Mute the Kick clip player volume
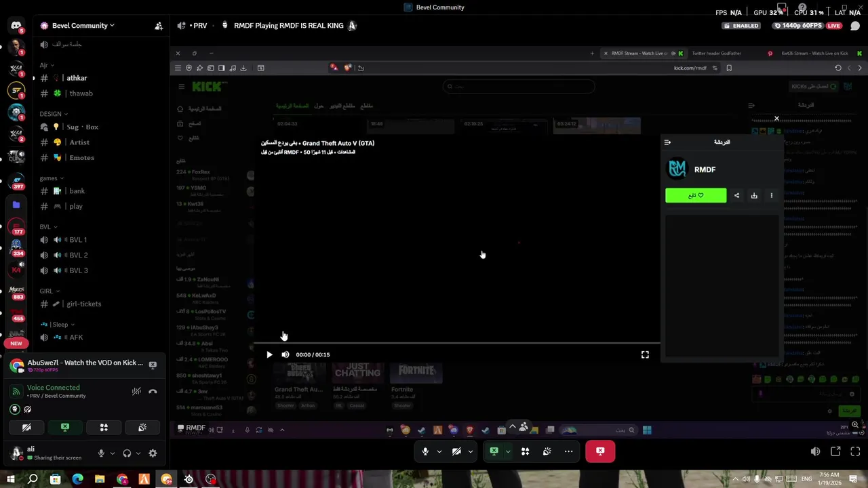 [285, 354]
